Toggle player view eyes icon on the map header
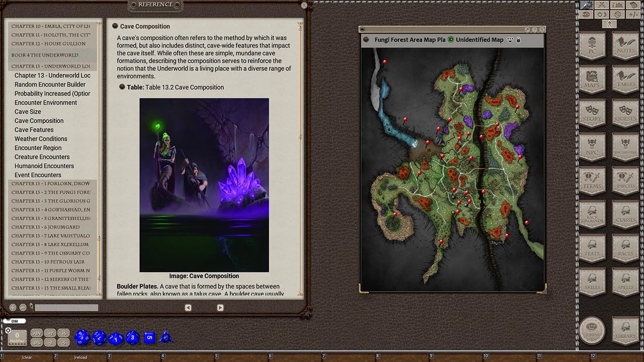Screen dimensions: 644x362 click(510, 39)
